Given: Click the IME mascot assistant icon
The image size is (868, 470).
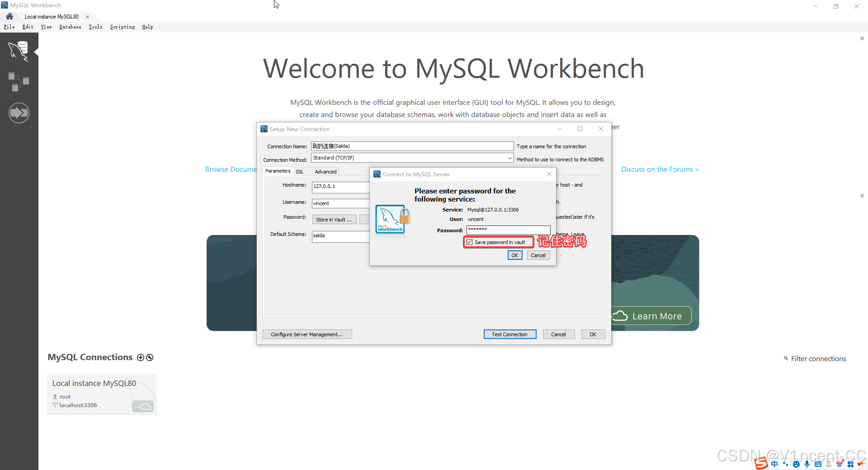Looking at the screenshot, I should (860, 464).
